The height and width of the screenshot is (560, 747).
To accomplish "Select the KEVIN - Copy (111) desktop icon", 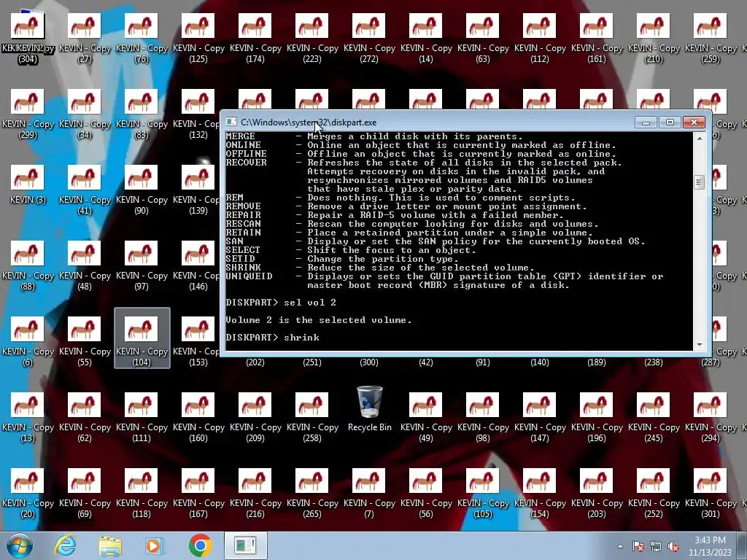I will pyautogui.click(x=142, y=416).
